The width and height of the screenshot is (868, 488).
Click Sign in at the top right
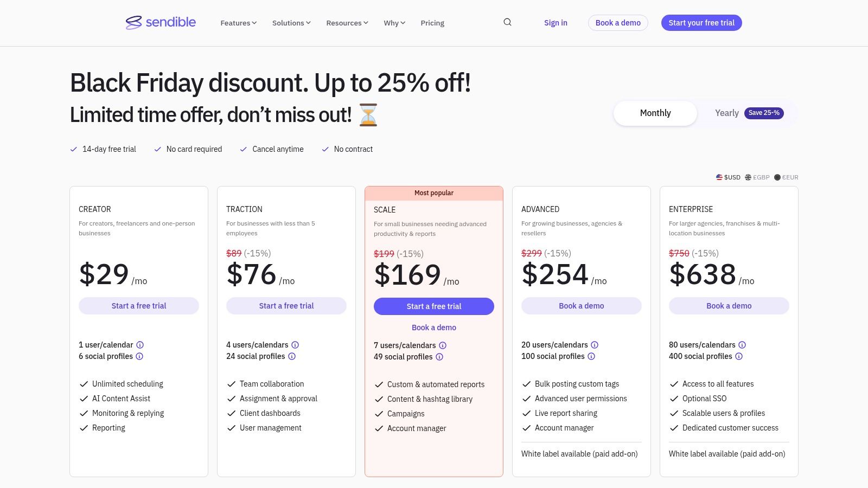pos(556,23)
